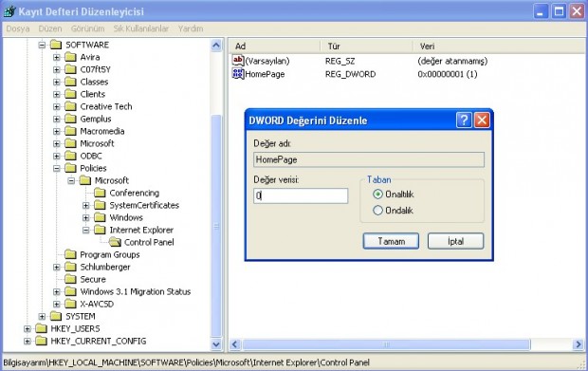Click the Tamam button
Image resolution: width=588 pixels, height=371 pixels.
(x=391, y=241)
